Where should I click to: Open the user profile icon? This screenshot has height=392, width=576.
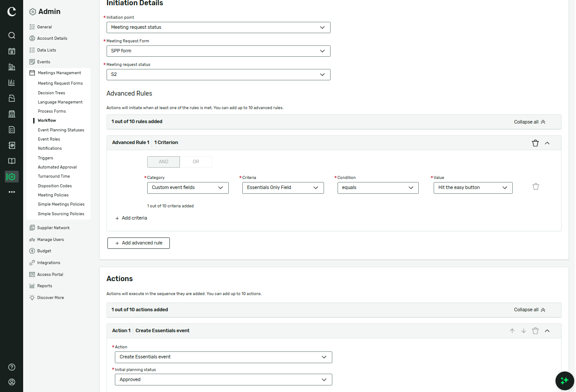coord(12,382)
